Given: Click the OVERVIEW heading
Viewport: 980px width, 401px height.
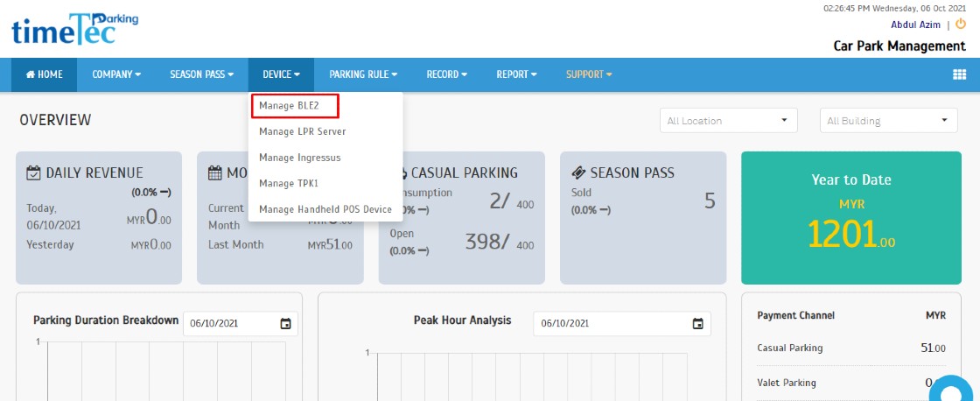Looking at the screenshot, I should [55, 120].
